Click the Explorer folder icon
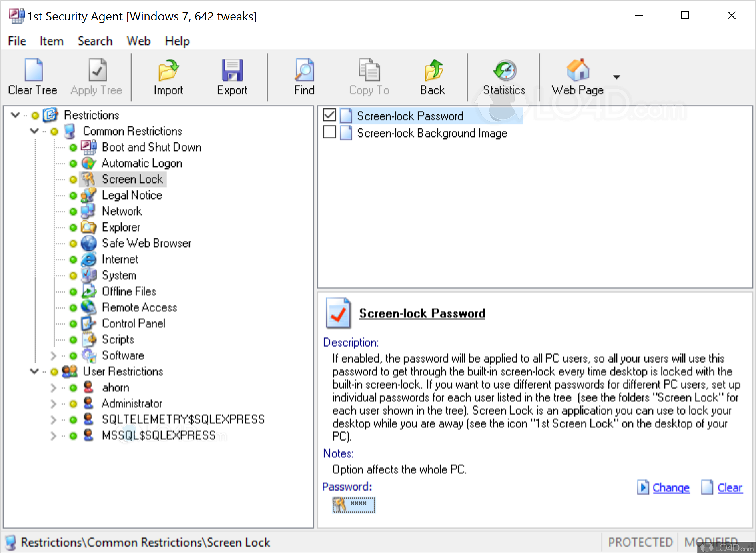 (x=88, y=227)
